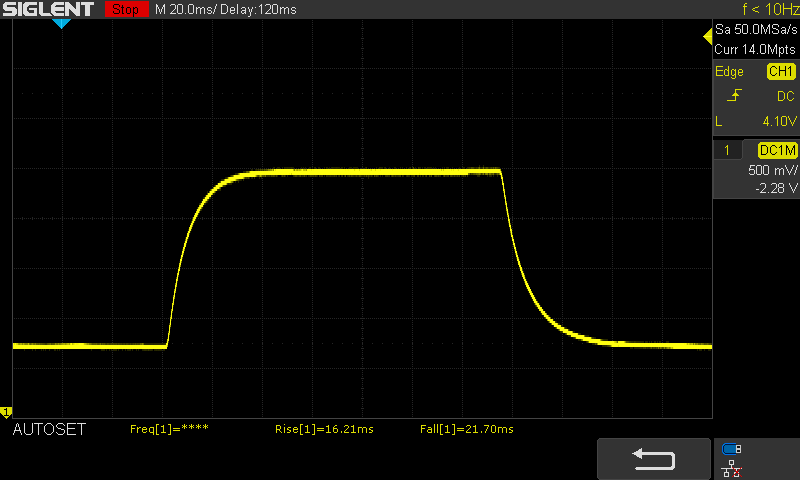Click the USB drive status icon
The height and width of the screenshot is (480, 800).
click(x=732, y=449)
